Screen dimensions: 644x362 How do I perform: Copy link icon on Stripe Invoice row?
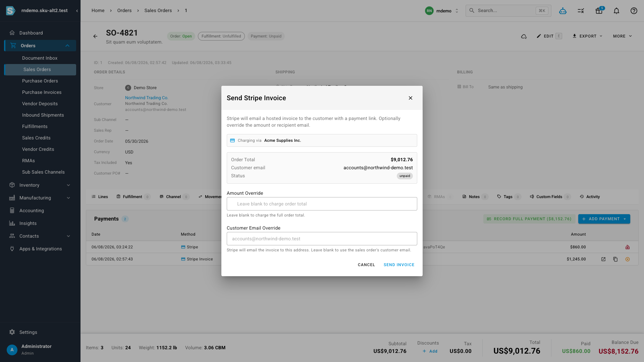615,259
